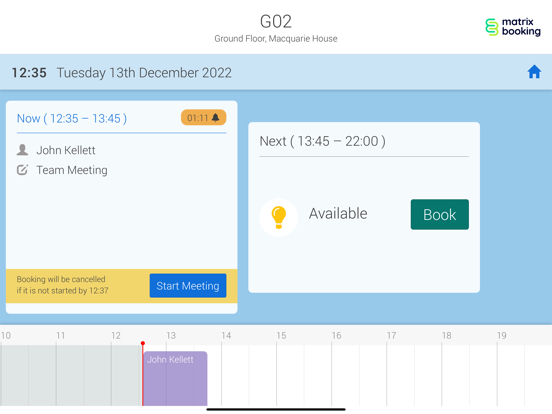This screenshot has height=414, width=552.
Task: Open the home screen via house icon
Action: tap(534, 72)
